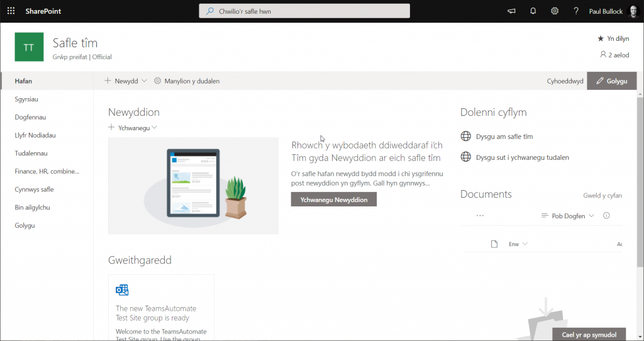This screenshot has height=341, width=644.
Task: Open the Dysgu am safle tîm link
Action: pos(504,137)
